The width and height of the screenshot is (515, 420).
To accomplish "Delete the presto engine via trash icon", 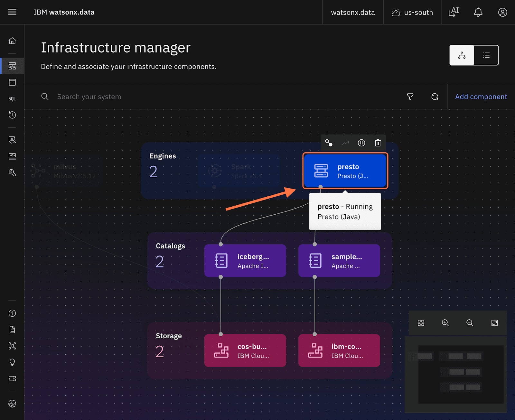I will 378,143.
